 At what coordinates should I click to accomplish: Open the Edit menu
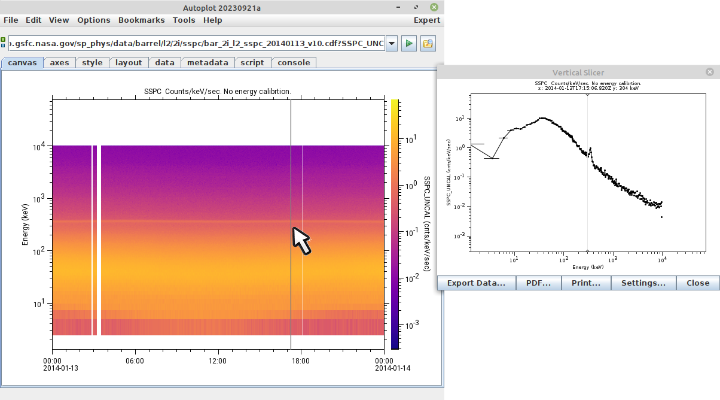tap(33, 20)
